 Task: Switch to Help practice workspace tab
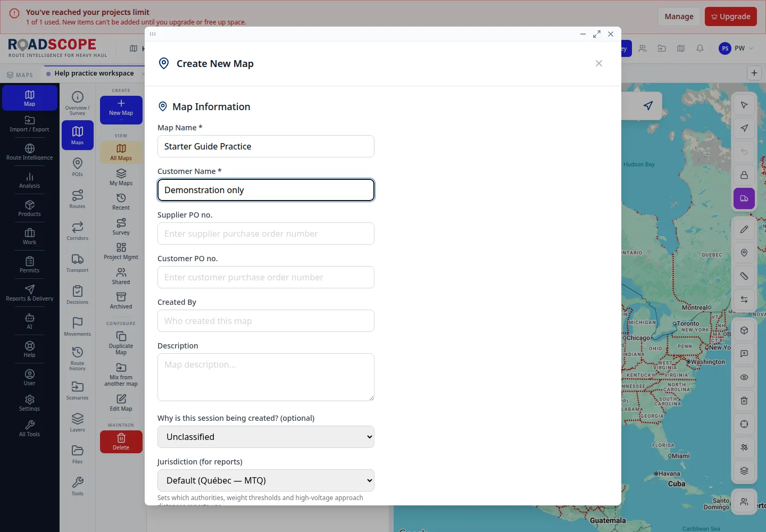[x=94, y=73]
